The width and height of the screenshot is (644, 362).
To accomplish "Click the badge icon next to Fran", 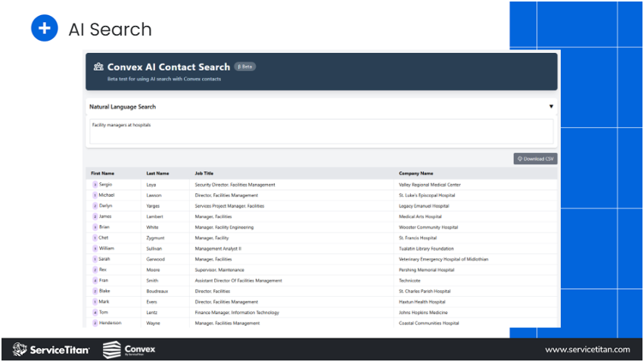I will (x=95, y=281).
